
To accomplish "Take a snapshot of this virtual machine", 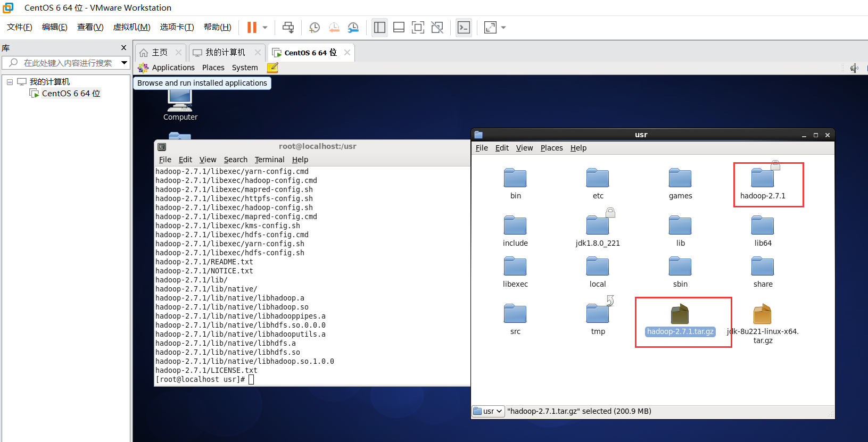I will pos(315,27).
